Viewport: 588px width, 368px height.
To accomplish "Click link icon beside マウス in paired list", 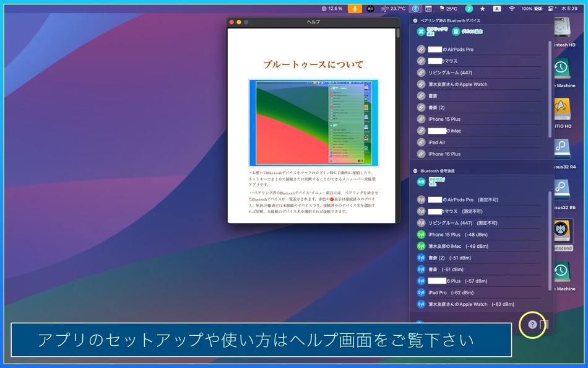I will coord(421,61).
